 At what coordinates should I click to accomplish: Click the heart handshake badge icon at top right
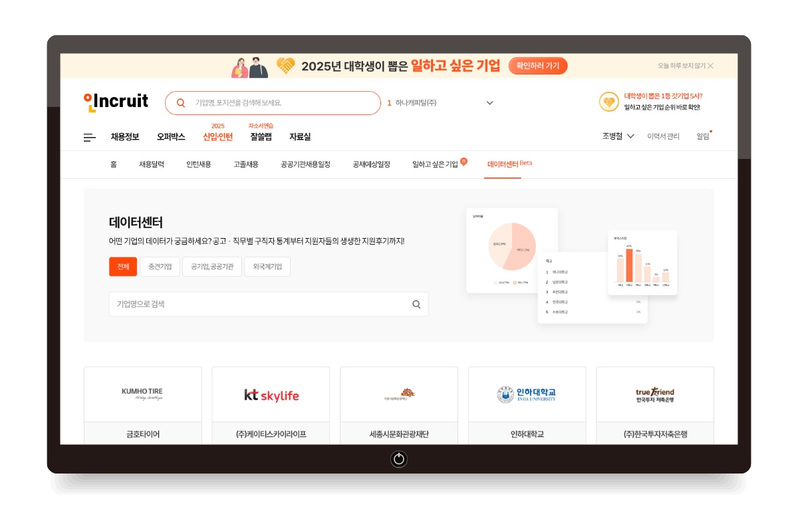(x=609, y=102)
